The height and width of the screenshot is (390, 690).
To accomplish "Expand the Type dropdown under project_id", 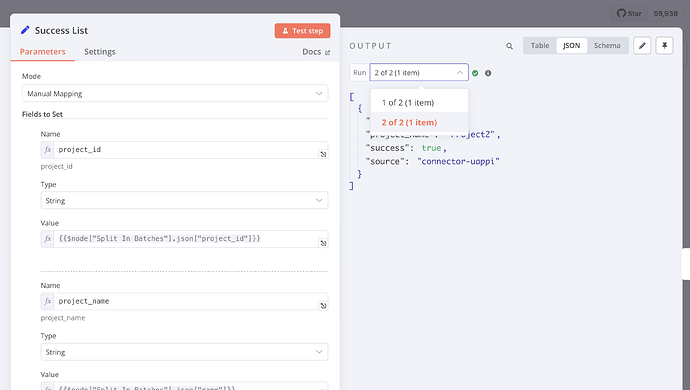I will [x=184, y=200].
